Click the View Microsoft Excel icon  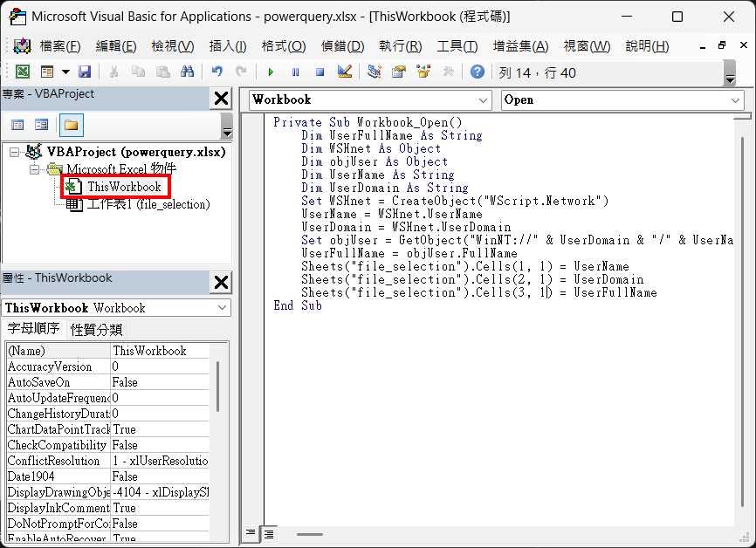tap(23, 72)
